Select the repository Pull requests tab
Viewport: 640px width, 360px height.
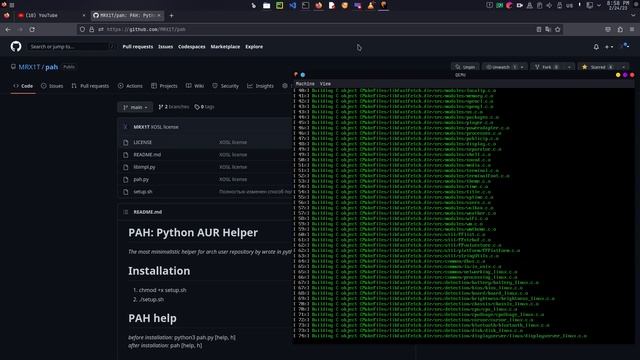[90, 86]
